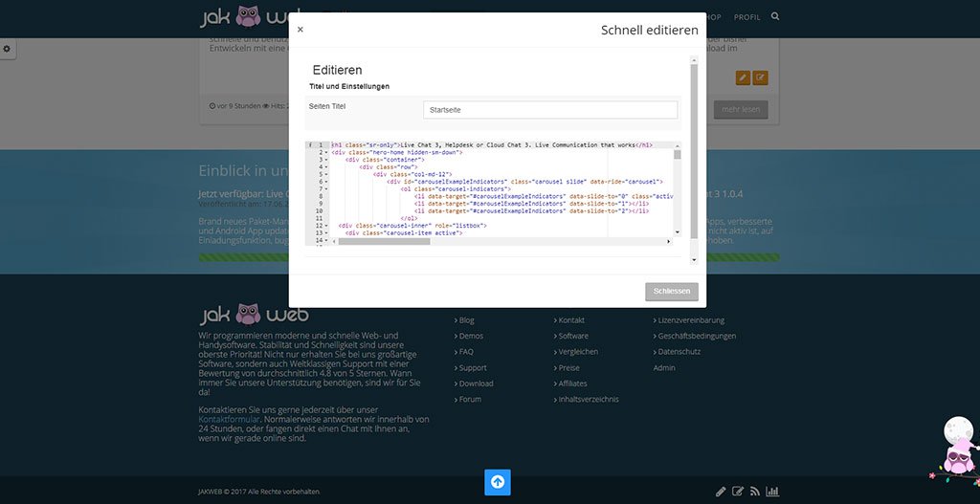
Task: Click the info marker beside line 1 in the gutter
Action: pos(310,145)
